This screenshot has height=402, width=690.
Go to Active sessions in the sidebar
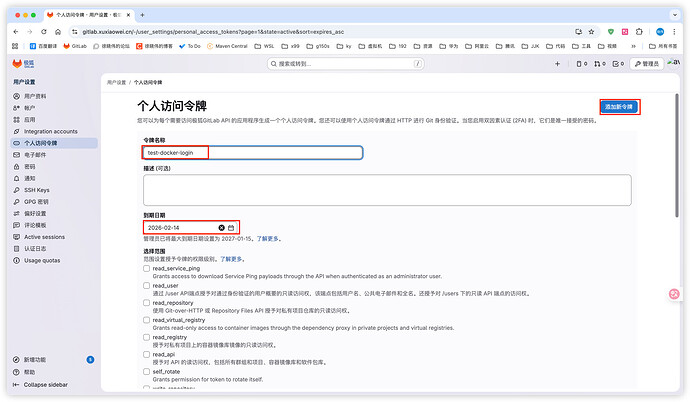pyautogui.click(x=44, y=236)
